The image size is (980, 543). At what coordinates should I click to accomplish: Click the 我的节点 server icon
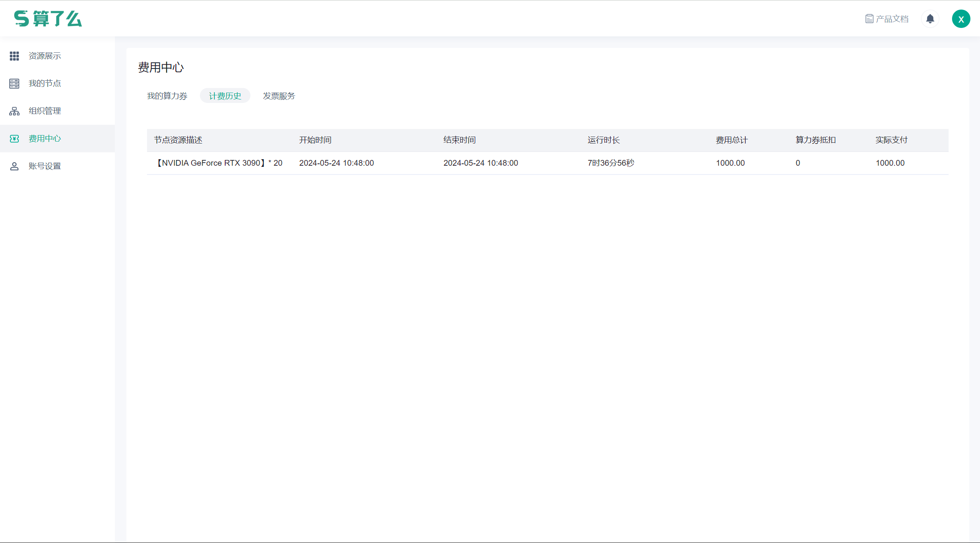14,83
